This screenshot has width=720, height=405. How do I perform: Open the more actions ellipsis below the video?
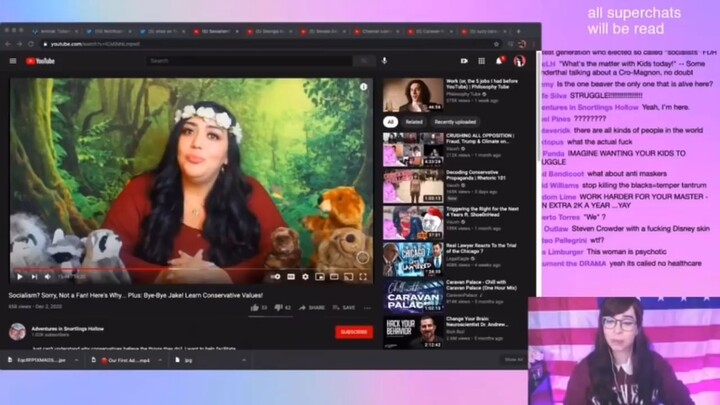[367, 308]
